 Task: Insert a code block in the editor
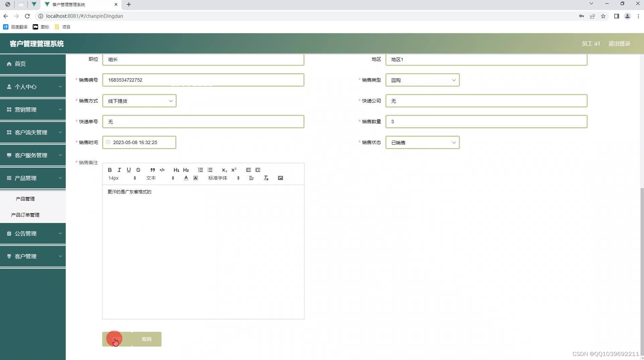[162, 170]
